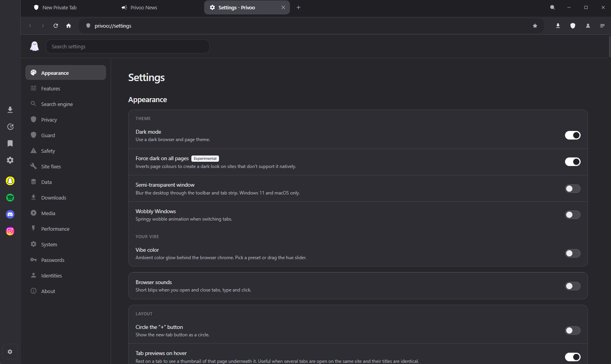Bookmark this page with the star icon
The image size is (611, 364).
point(535,26)
